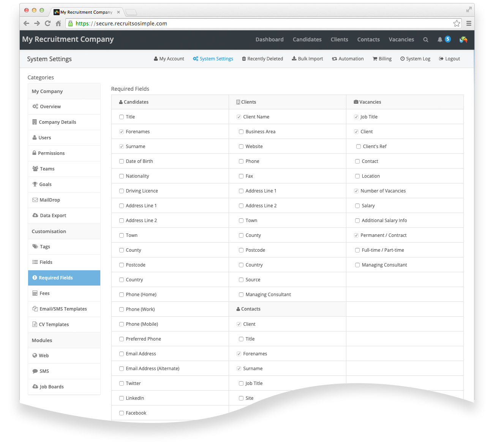Open Users in the sidebar

[x=64, y=138]
